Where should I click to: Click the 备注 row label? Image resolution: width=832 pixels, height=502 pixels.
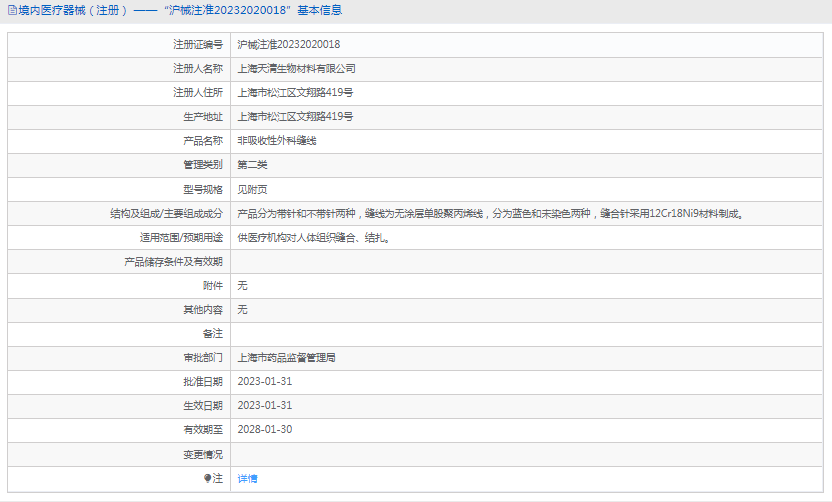(x=213, y=334)
